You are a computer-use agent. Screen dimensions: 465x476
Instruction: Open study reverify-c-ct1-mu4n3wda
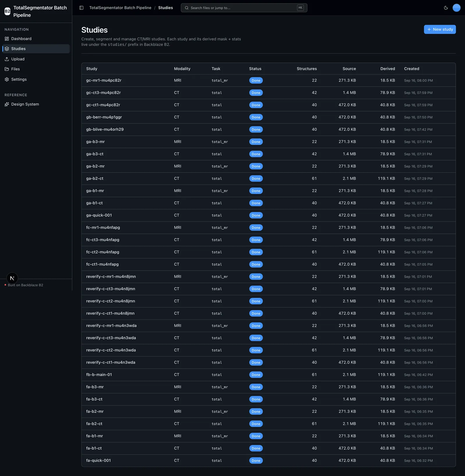pos(111,362)
